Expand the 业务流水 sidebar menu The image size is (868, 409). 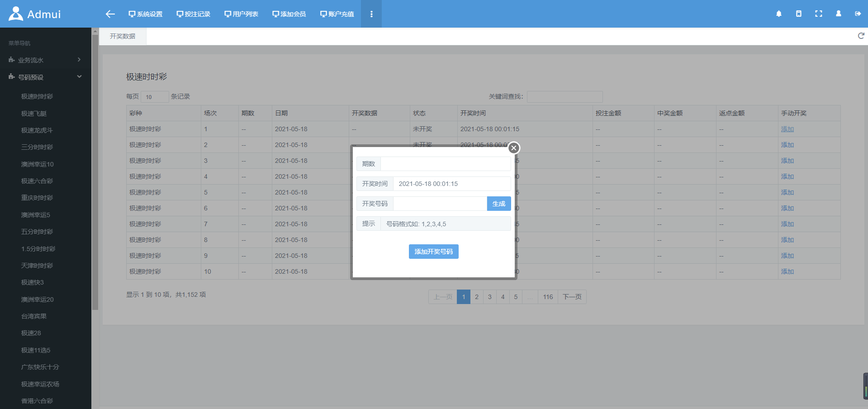(x=45, y=60)
